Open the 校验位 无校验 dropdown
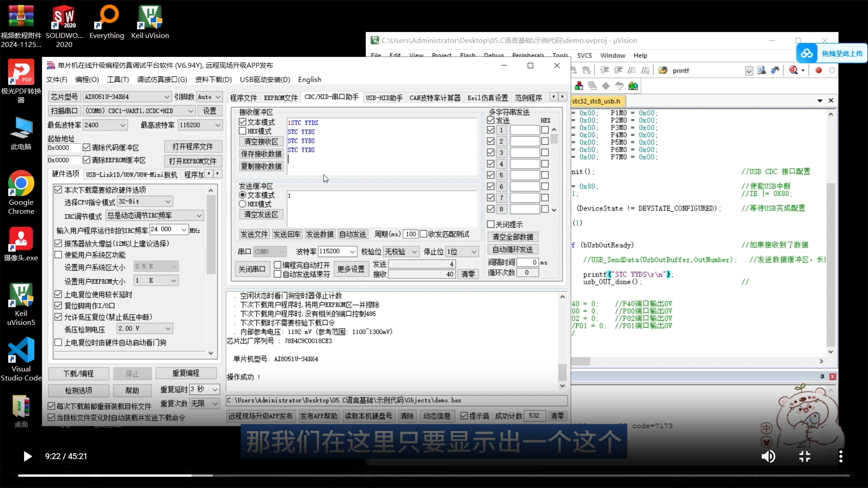The height and width of the screenshot is (488, 868). click(401, 252)
